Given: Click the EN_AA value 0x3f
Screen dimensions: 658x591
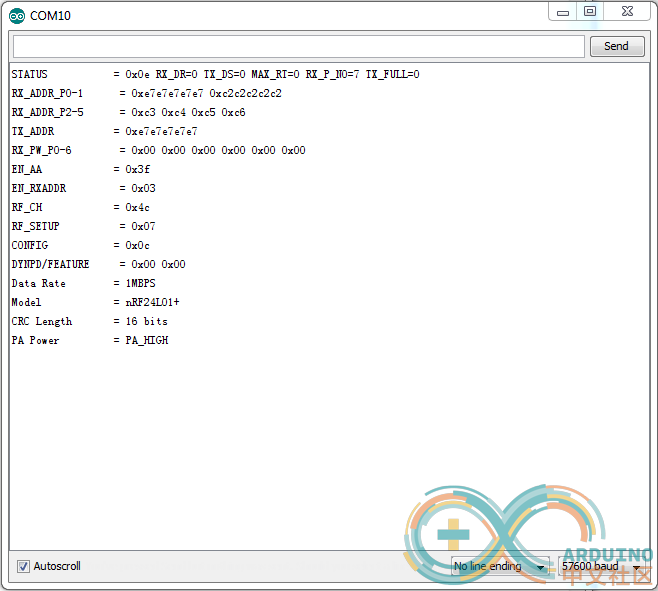Looking at the screenshot, I should pyautogui.click(x=137, y=169).
